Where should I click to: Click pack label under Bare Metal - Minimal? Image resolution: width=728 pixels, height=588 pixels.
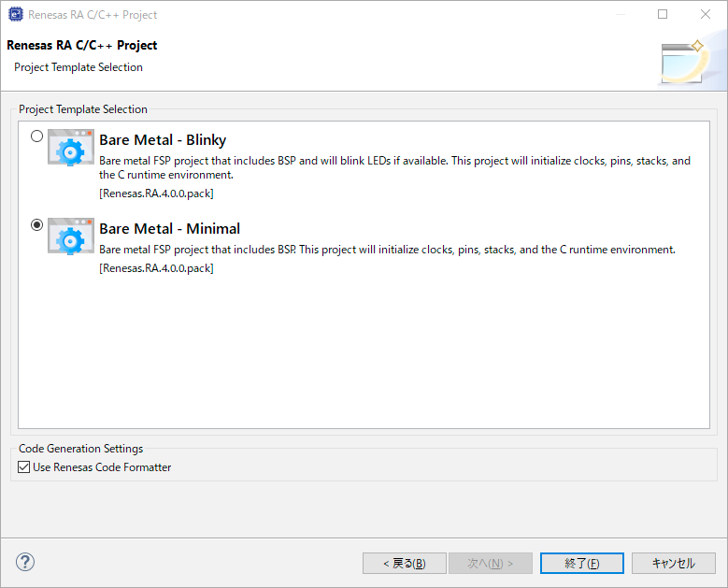[156, 268]
